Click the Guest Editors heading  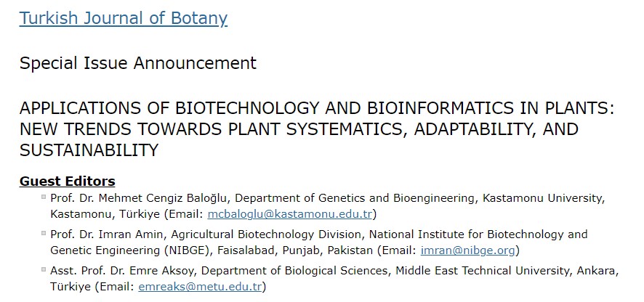pos(68,181)
